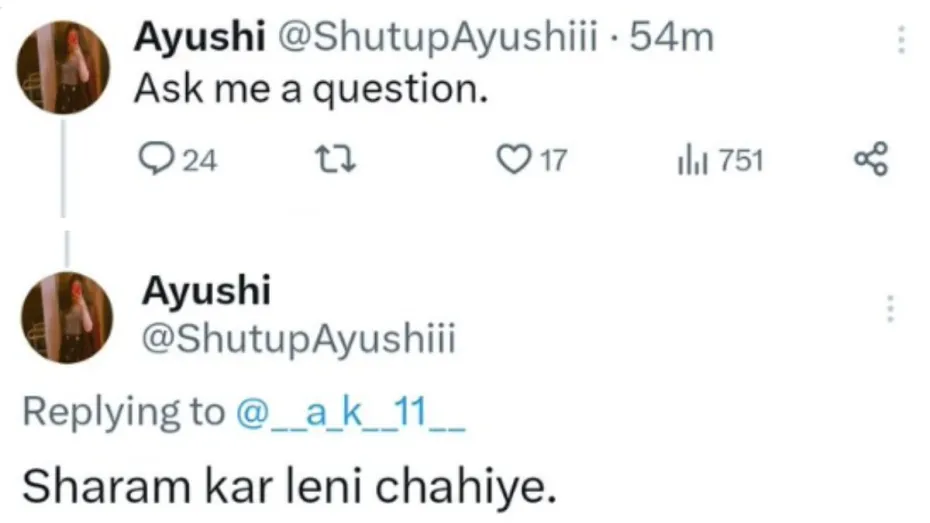Open the 'Ask me a question.' tweet text
This screenshot has width=930, height=523.
[x=311, y=90]
